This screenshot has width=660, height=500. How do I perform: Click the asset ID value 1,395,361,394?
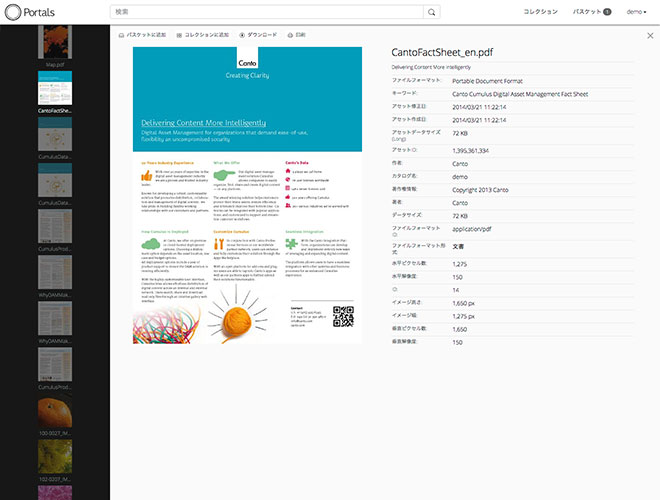pos(471,151)
